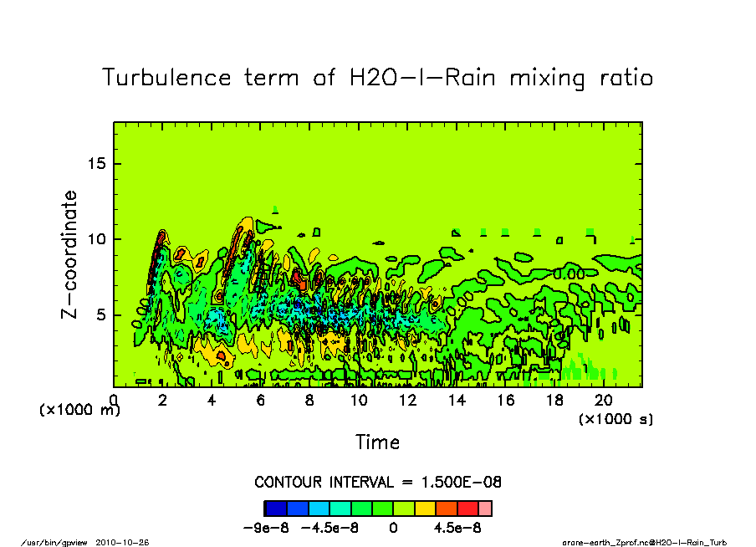Click the 20 tick label on Time axis
This screenshot has width=756, height=547.
[x=605, y=400]
